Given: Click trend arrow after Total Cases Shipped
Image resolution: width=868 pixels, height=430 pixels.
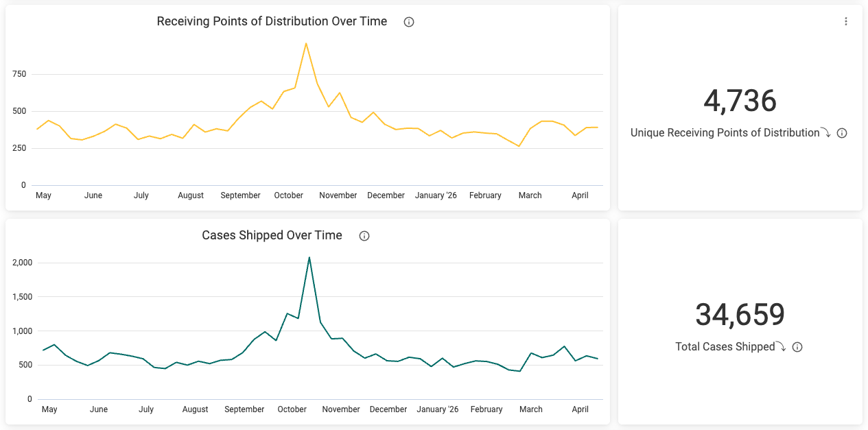Looking at the screenshot, I should tap(781, 347).
